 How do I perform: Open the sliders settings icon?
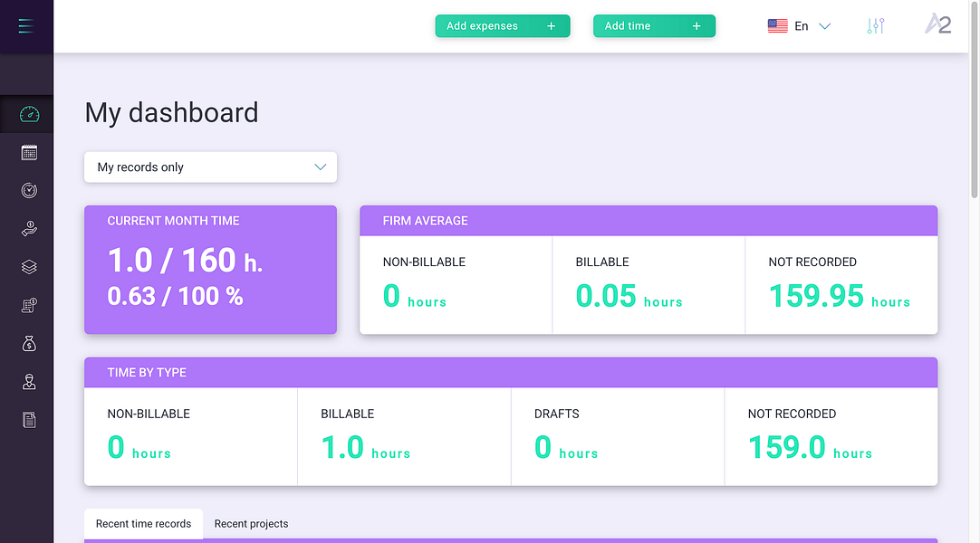(876, 26)
